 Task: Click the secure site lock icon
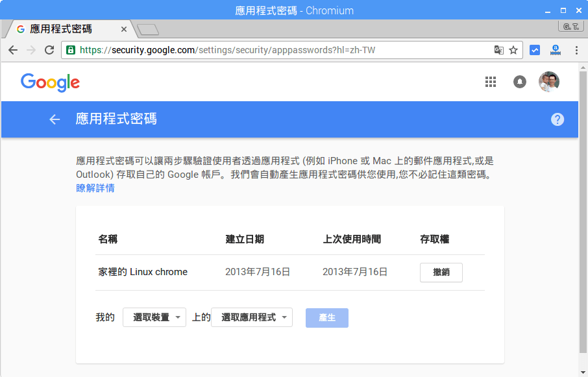coord(69,49)
